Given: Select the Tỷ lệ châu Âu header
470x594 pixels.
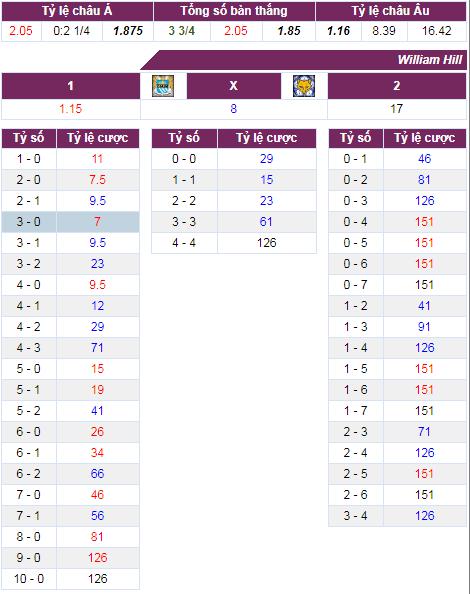Looking at the screenshot, I should click(x=391, y=11).
